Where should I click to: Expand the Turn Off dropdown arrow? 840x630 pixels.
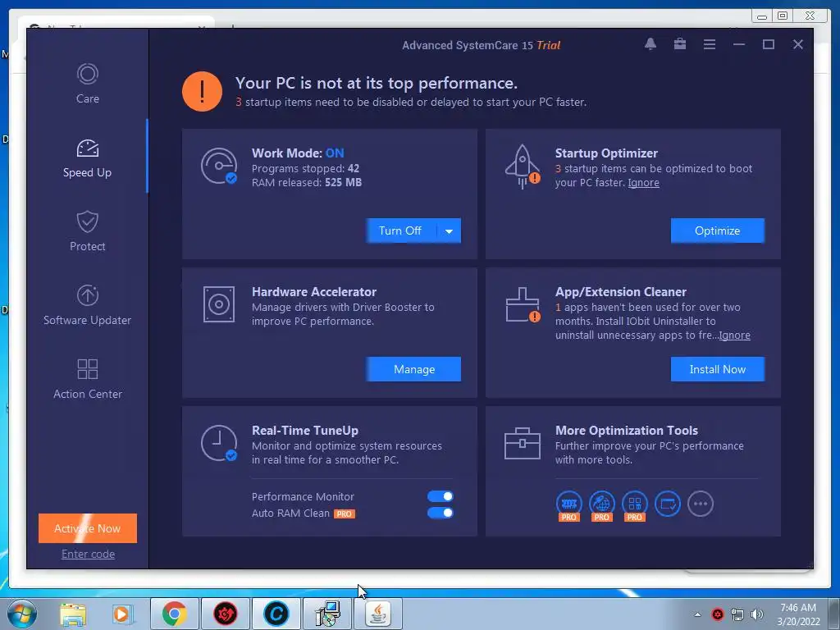(449, 231)
